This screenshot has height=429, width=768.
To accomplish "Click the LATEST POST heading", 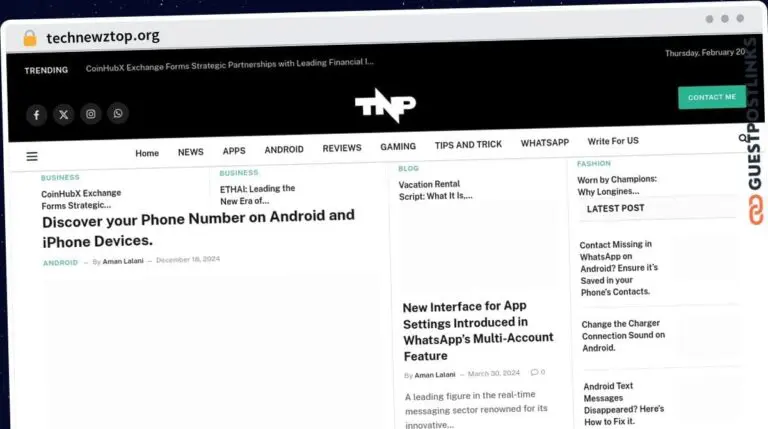I will click(615, 208).
